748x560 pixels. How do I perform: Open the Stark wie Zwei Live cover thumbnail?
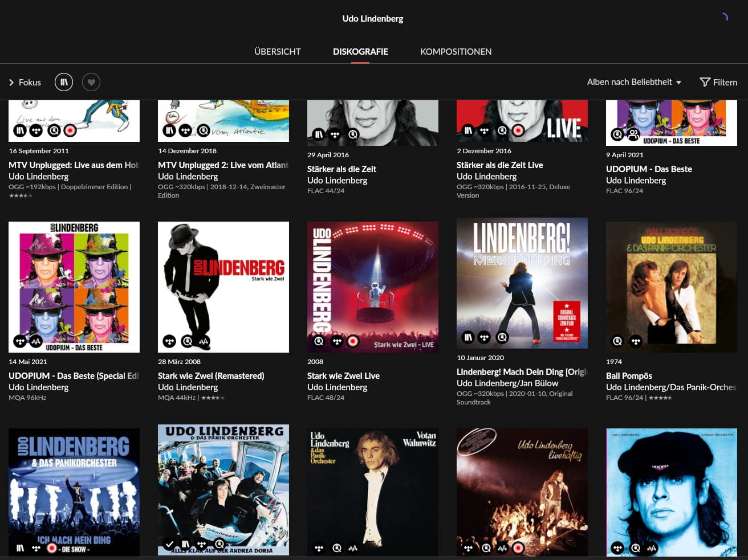pyautogui.click(x=373, y=287)
